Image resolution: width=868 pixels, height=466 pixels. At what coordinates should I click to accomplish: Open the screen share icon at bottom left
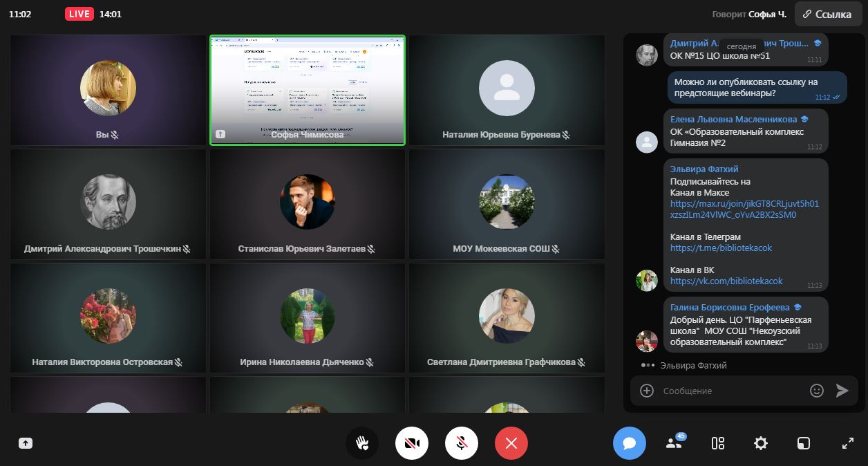coord(26,443)
